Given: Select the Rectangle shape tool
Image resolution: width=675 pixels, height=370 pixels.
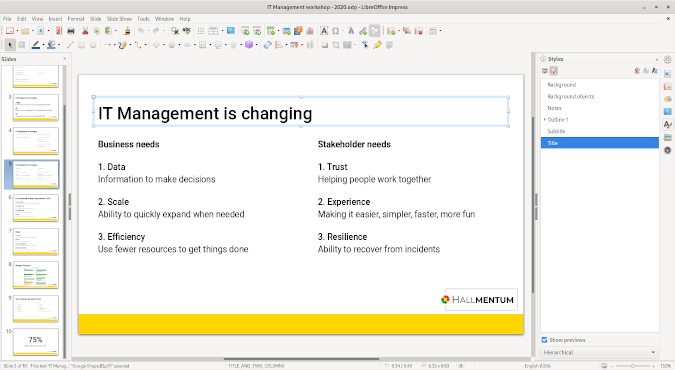Looking at the screenshot, I should click(x=81, y=45).
